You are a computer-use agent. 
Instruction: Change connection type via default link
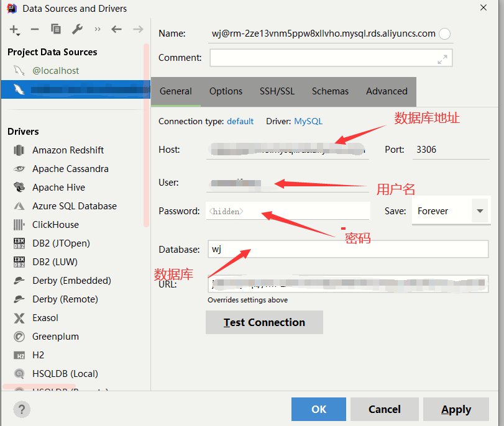coord(240,122)
